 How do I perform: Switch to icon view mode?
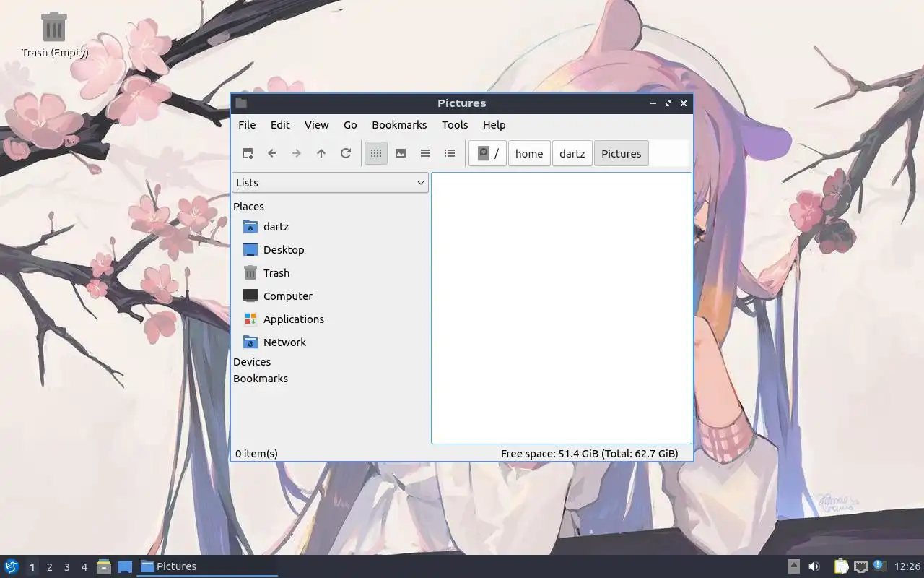(x=376, y=153)
